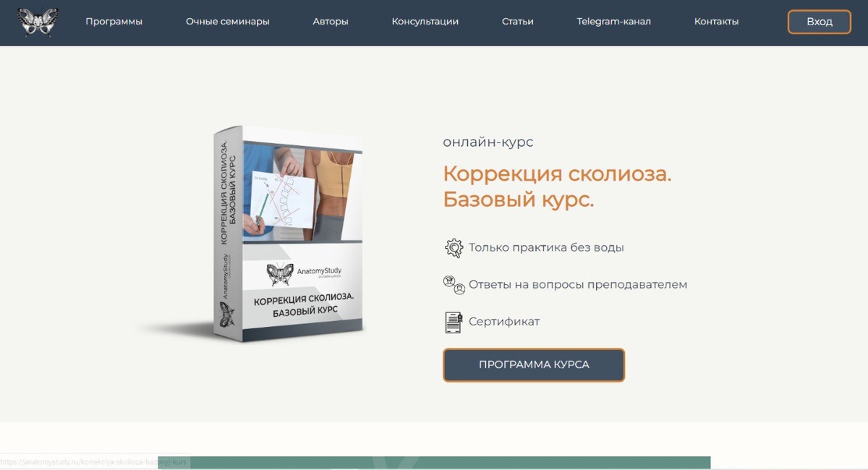Open the Очные семинары page
This screenshot has height=470, width=868.
point(227,21)
